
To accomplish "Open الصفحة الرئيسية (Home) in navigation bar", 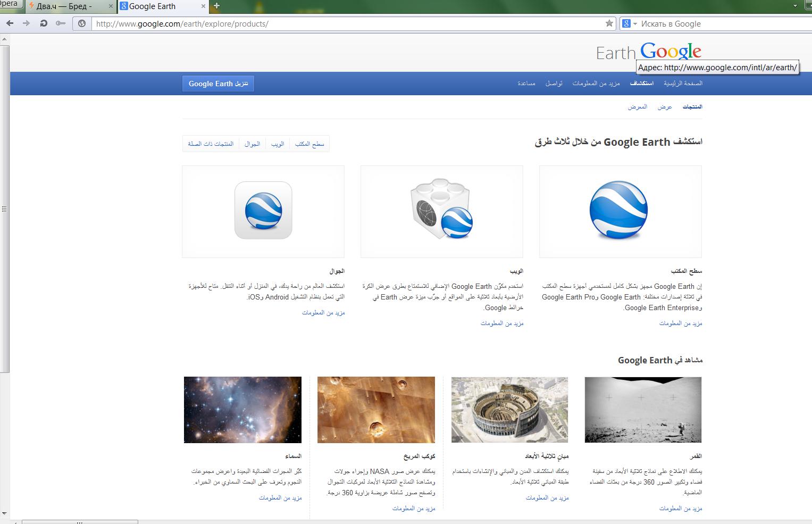I will pyautogui.click(x=683, y=84).
